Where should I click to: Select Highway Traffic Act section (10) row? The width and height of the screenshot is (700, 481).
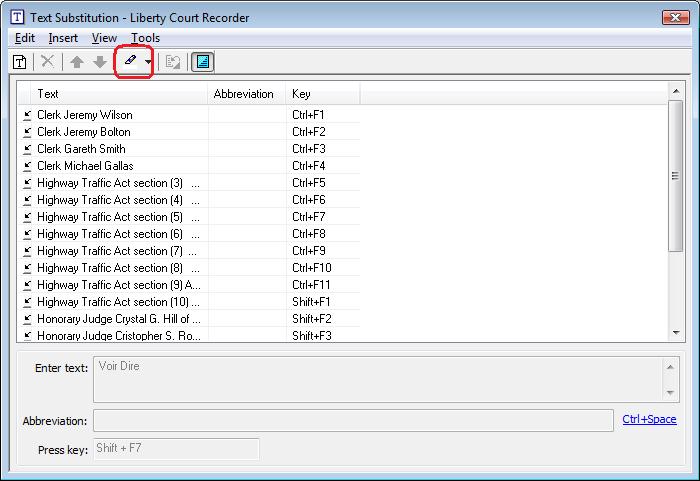[x=189, y=301]
